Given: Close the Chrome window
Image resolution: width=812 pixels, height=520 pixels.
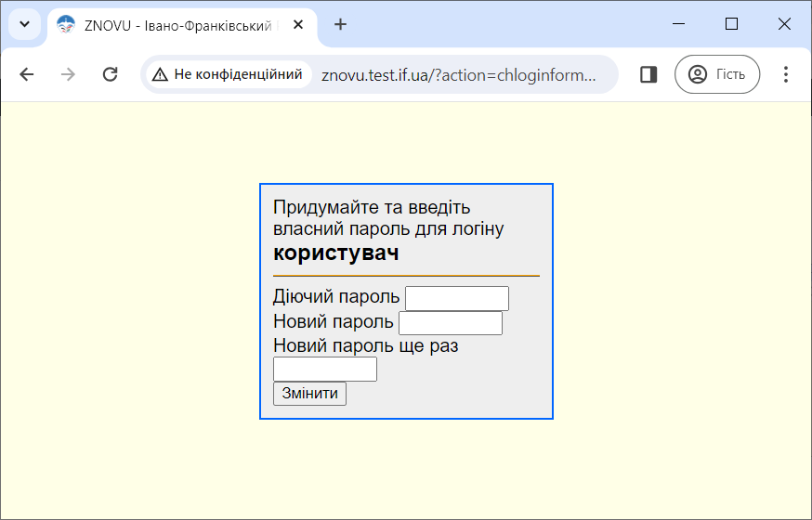Looking at the screenshot, I should (x=784, y=24).
